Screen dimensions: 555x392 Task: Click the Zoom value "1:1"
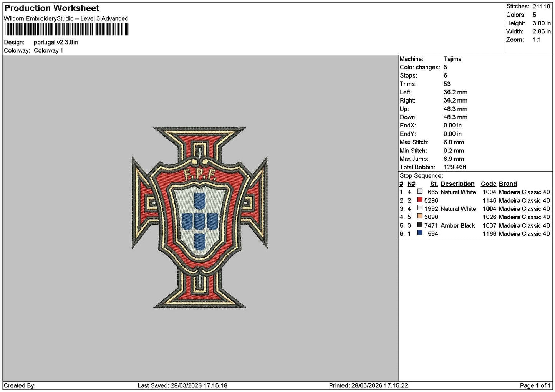(537, 40)
